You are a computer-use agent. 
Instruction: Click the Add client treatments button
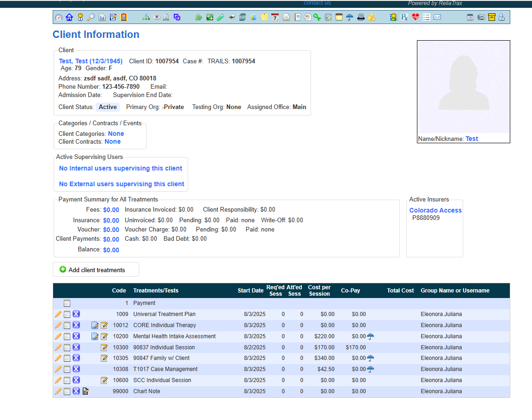(96, 270)
